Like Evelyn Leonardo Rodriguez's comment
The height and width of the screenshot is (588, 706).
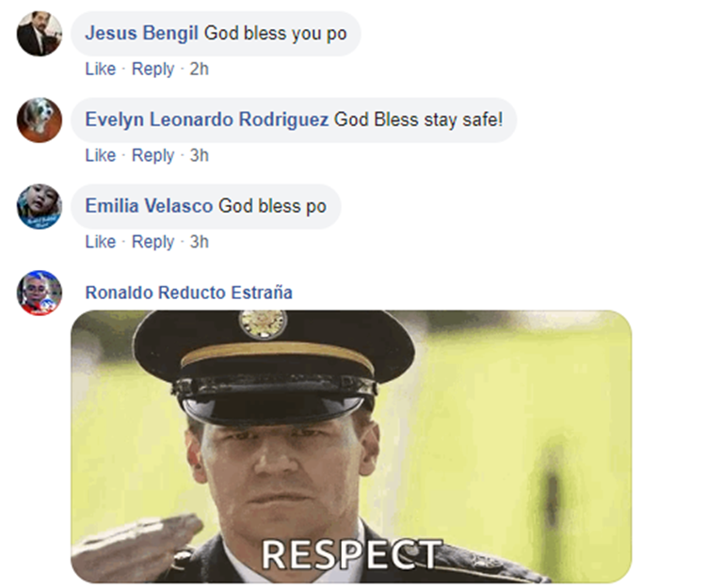(x=101, y=155)
